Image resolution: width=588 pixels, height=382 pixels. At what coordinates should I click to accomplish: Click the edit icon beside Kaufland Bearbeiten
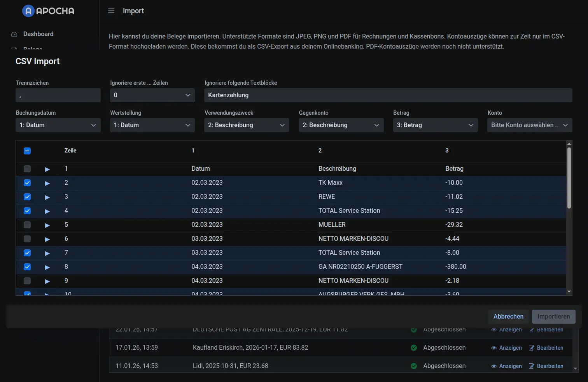point(531,348)
